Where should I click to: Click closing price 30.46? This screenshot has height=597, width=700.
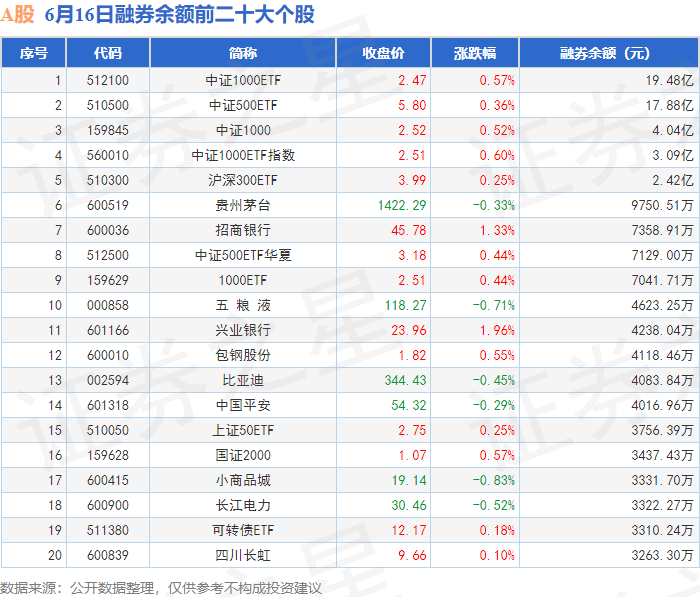408,505
